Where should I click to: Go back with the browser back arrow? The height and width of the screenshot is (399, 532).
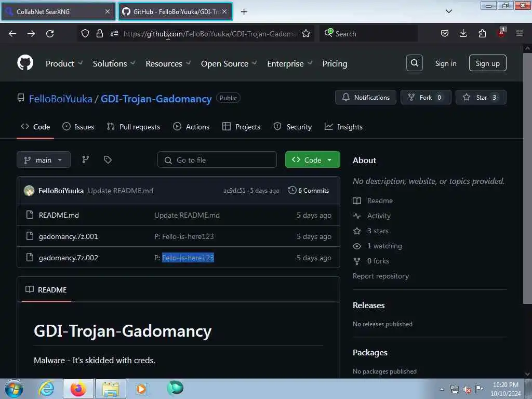[x=12, y=34]
